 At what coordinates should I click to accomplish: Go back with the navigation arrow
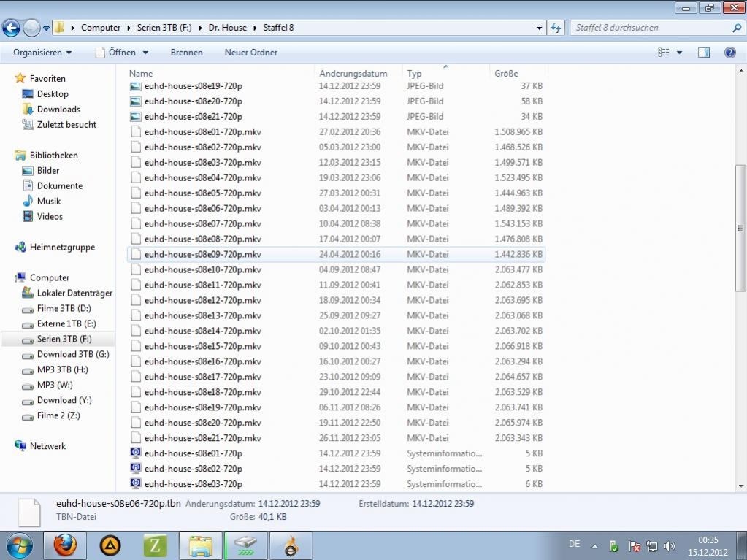tap(12, 28)
